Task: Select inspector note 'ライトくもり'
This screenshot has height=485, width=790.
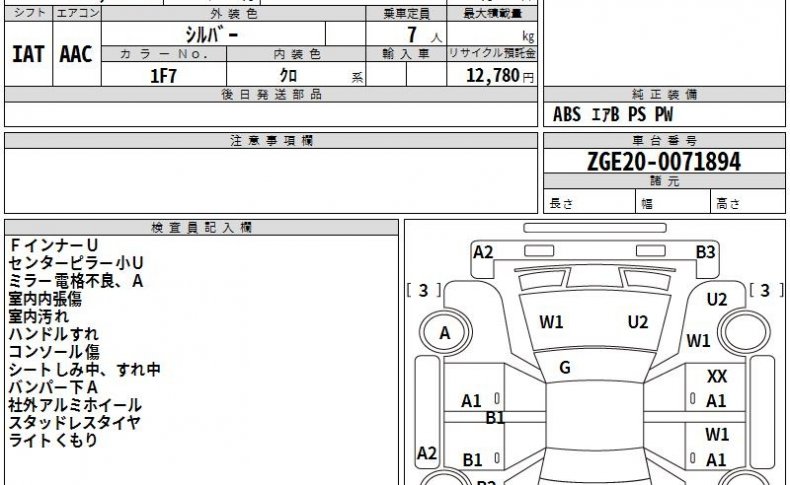Action: click(53, 440)
